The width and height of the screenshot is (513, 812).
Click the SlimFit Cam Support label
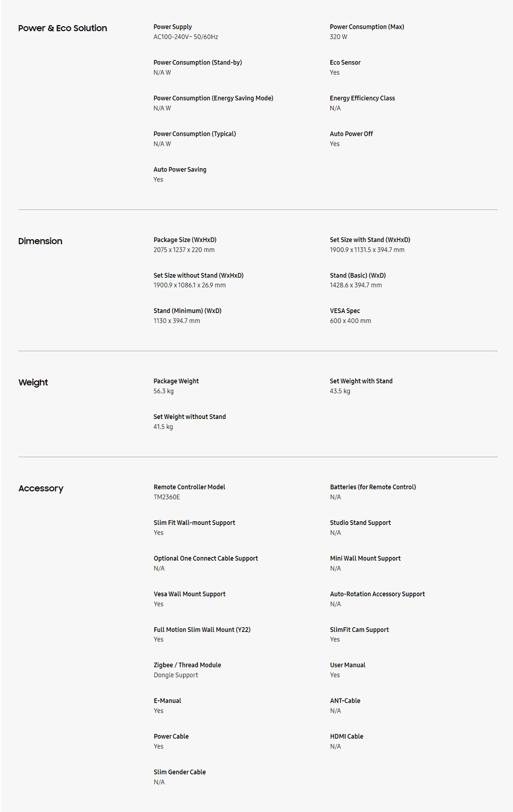pos(359,630)
